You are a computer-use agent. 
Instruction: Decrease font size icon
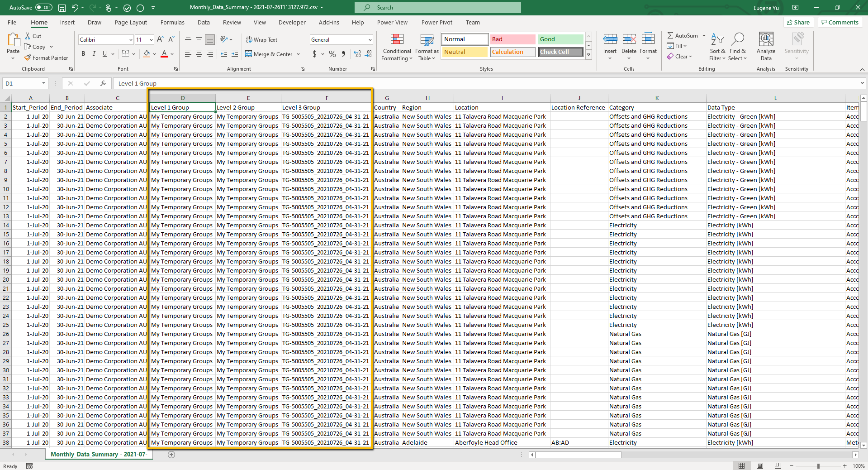point(171,40)
